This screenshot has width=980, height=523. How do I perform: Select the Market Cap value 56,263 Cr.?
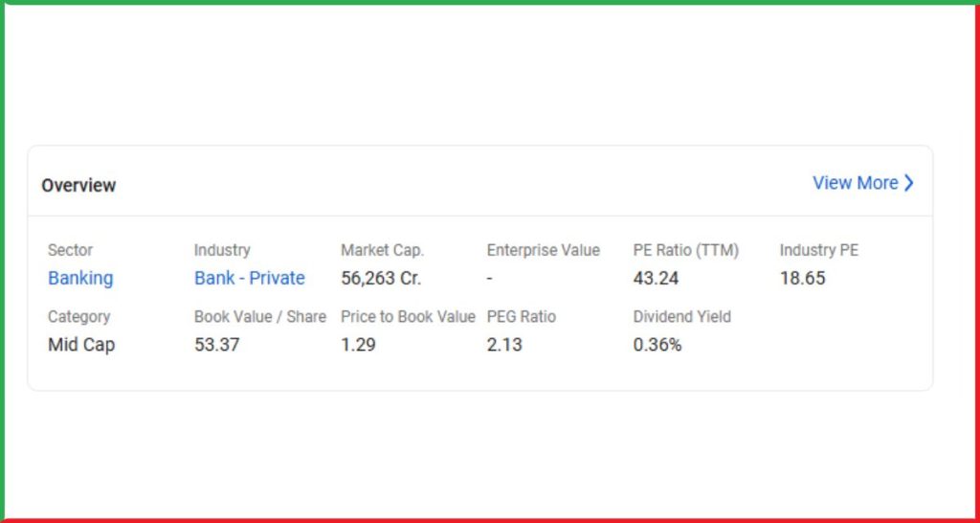click(x=381, y=279)
